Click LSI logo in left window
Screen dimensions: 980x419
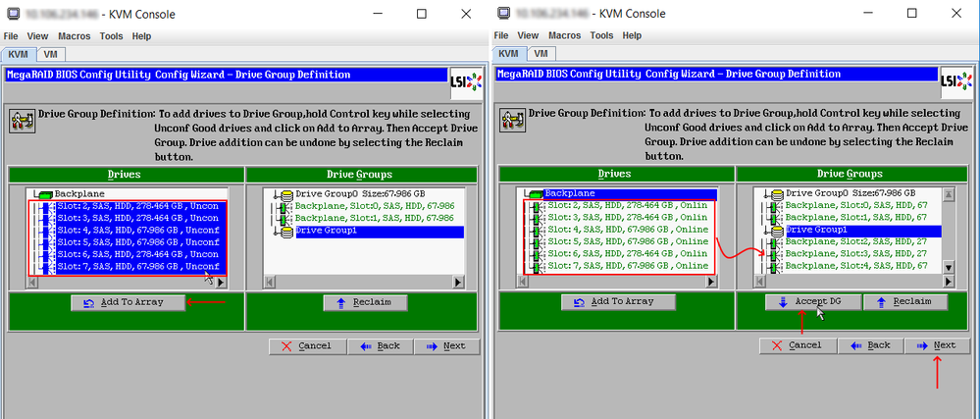coord(466,82)
